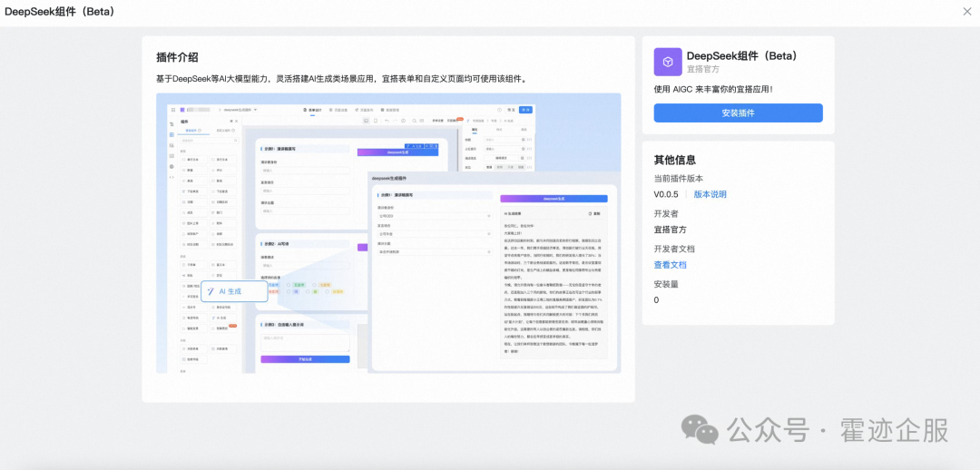The height and width of the screenshot is (470, 980).
Task: Click the purple cube DeepSeek plugin icon
Action: point(668,62)
